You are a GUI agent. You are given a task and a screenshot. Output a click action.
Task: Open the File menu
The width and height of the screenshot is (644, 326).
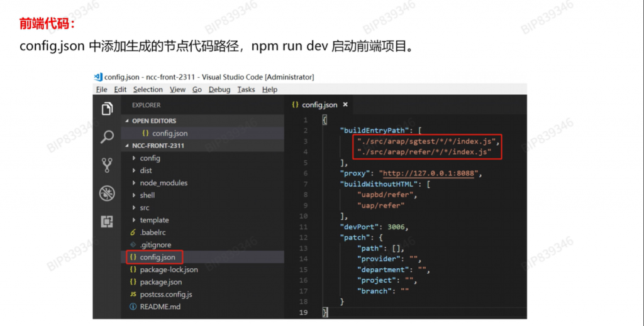(x=101, y=90)
